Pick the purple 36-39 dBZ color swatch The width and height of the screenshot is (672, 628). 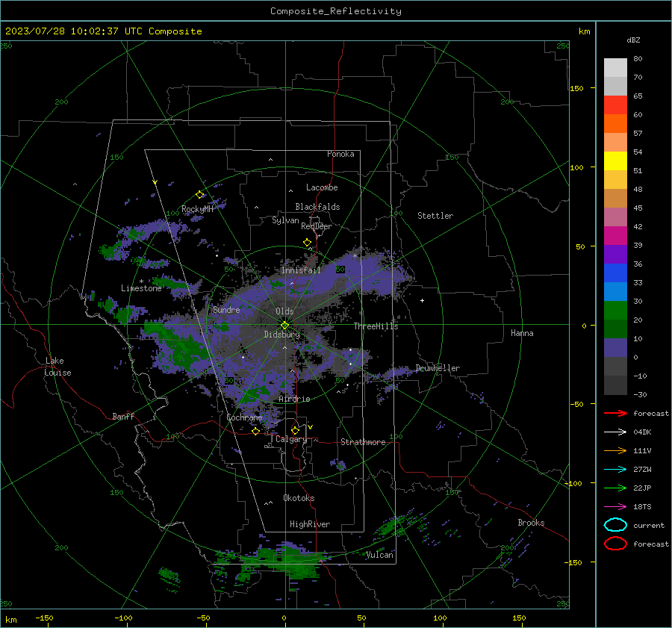point(615,254)
